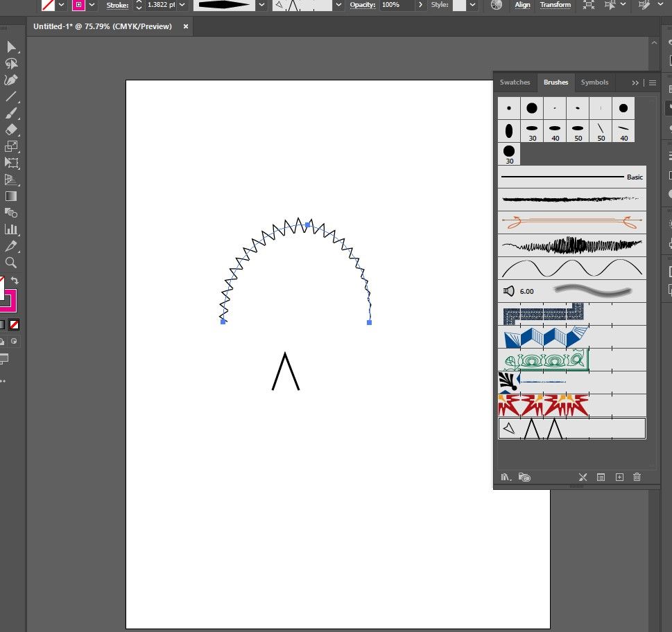Image resolution: width=672 pixels, height=632 pixels.
Task: Select the Gradient tool
Action: pyautogui.click(x=10, y=196)
